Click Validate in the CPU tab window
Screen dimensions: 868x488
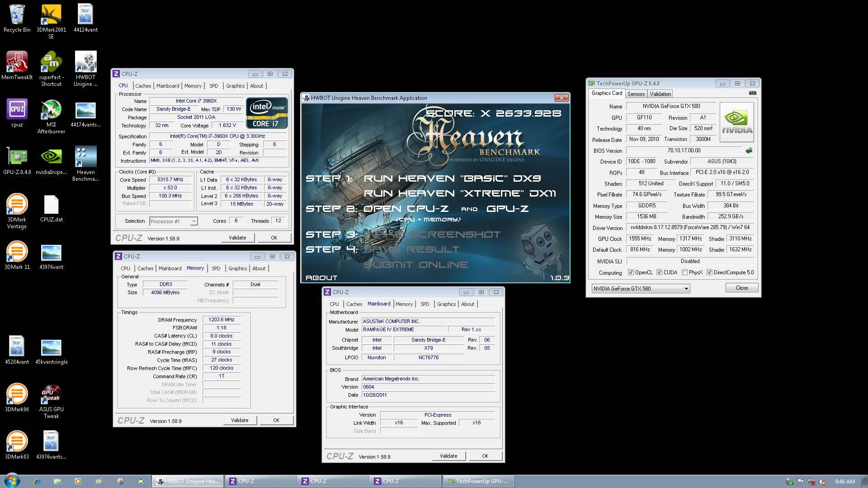click(237, 238)
